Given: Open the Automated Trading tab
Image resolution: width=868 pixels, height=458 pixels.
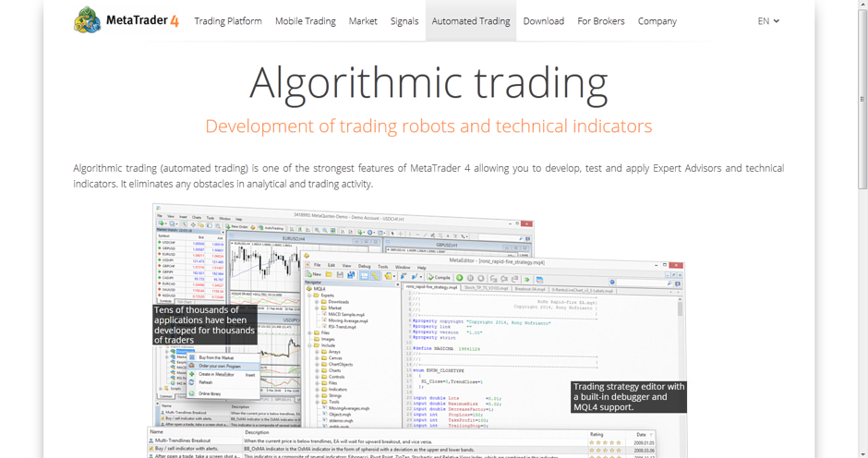Looking at the screenshot, I should click(471, 21).
